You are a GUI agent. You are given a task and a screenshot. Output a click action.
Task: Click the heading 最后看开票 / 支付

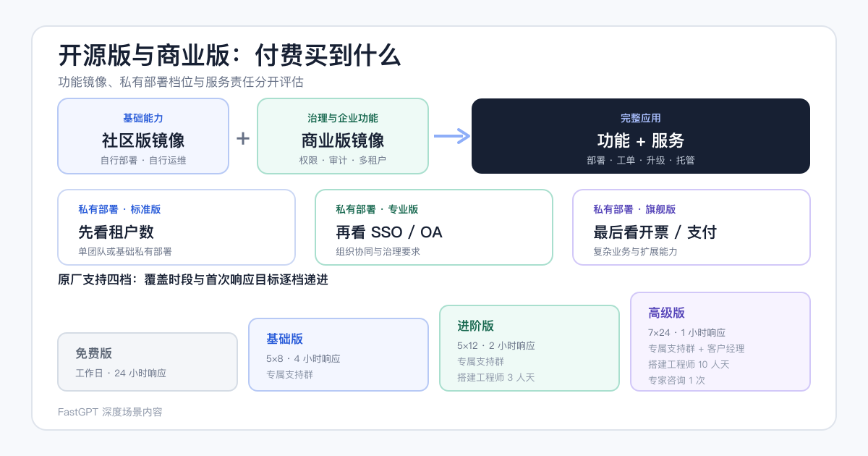[x=655, y=232]
